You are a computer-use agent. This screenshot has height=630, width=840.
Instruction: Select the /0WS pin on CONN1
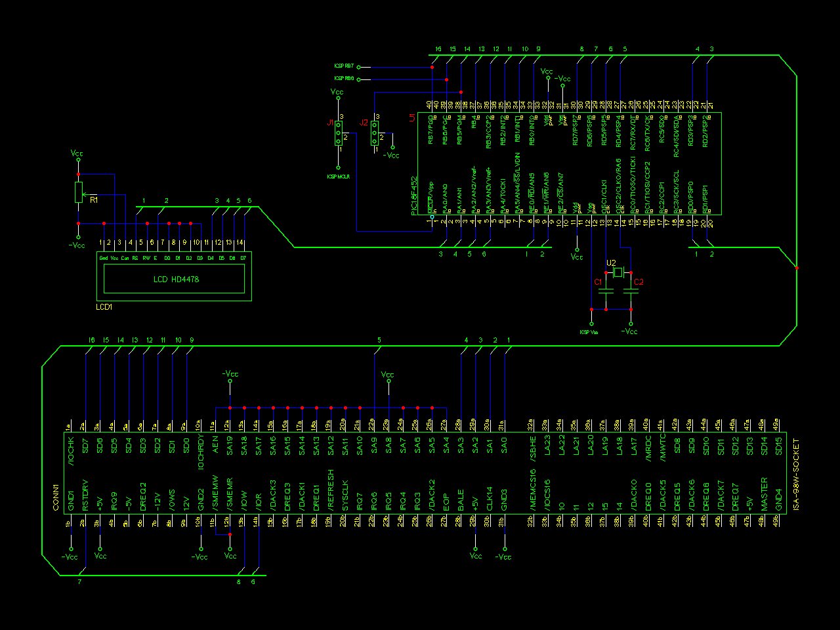click(172, 501)
